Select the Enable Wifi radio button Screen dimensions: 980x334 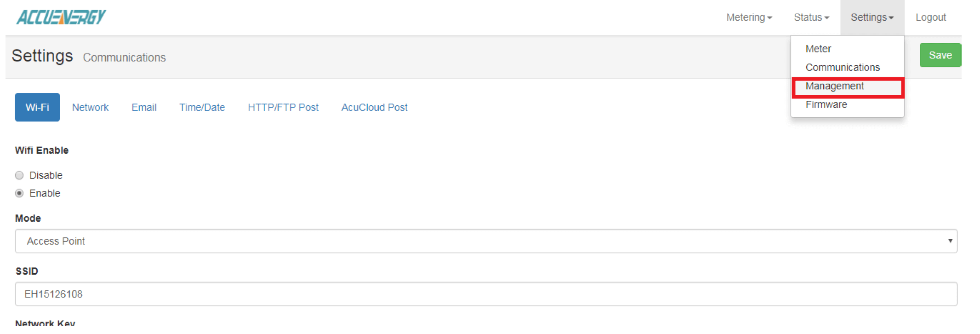coord(19,193)
